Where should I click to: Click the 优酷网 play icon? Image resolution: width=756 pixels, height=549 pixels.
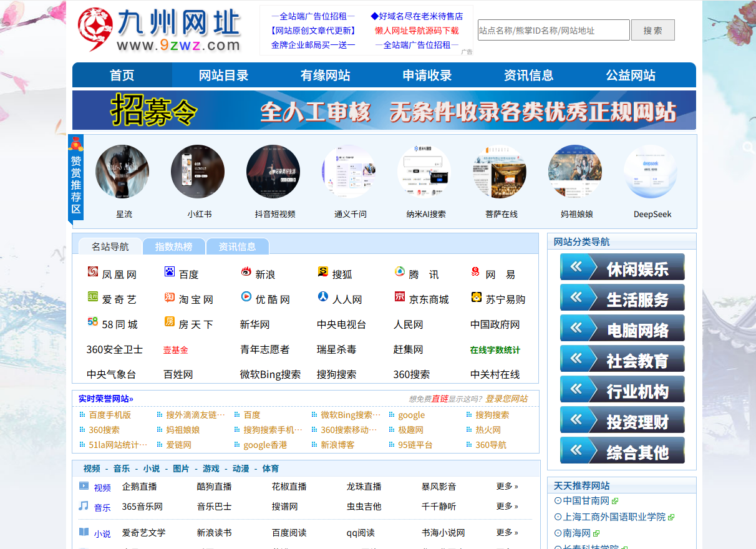[246, 297]
